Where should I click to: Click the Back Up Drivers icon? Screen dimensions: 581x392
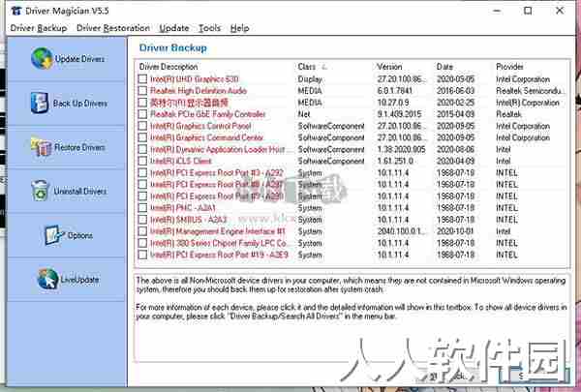[x=40, y=103]
